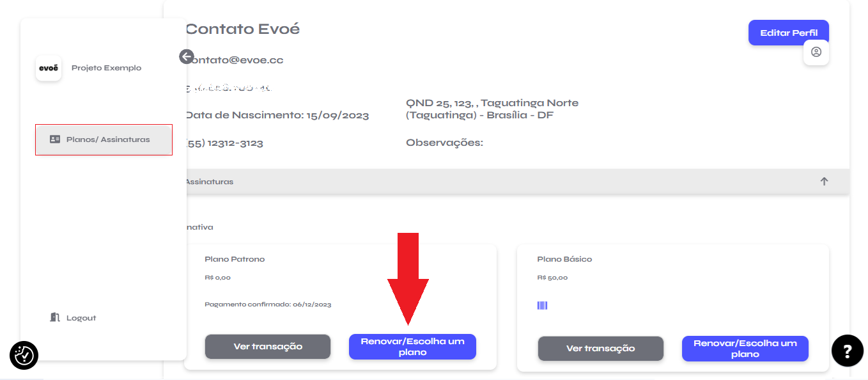Open the help question mark bubble
The height and width of the screenshot is (380, 868).
[x=848, y=351]
